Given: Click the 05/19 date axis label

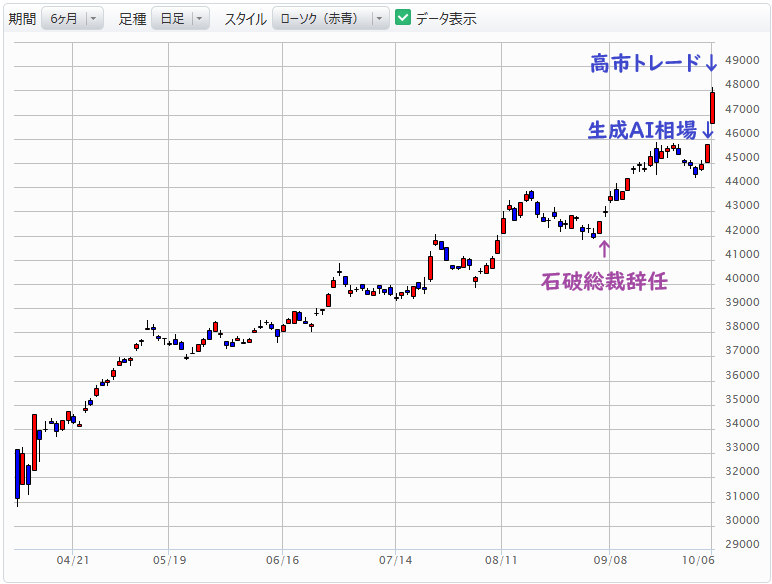Looking at the screenshot, I should pyautogui.click(x=169, y=561).
